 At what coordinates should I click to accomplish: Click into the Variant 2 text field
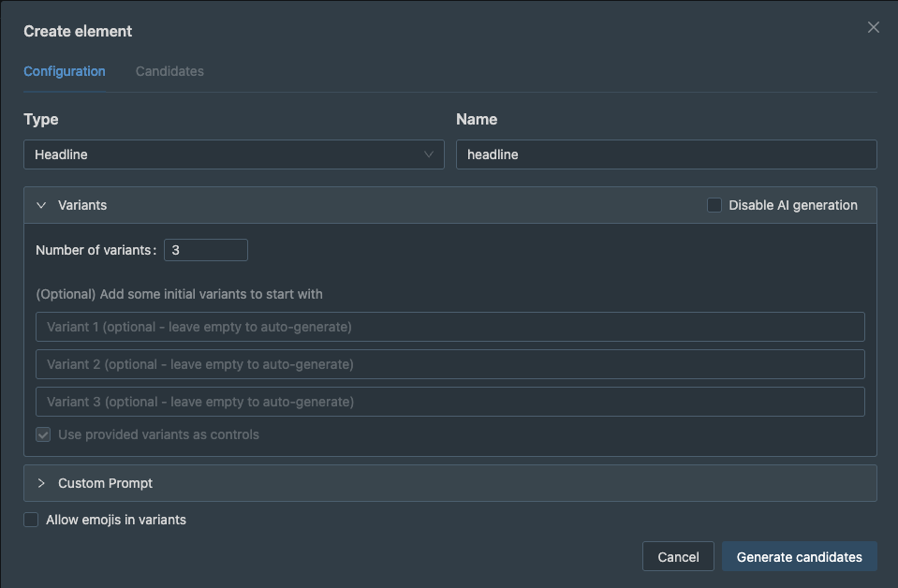pyautogui.click(x=449, y=364)
